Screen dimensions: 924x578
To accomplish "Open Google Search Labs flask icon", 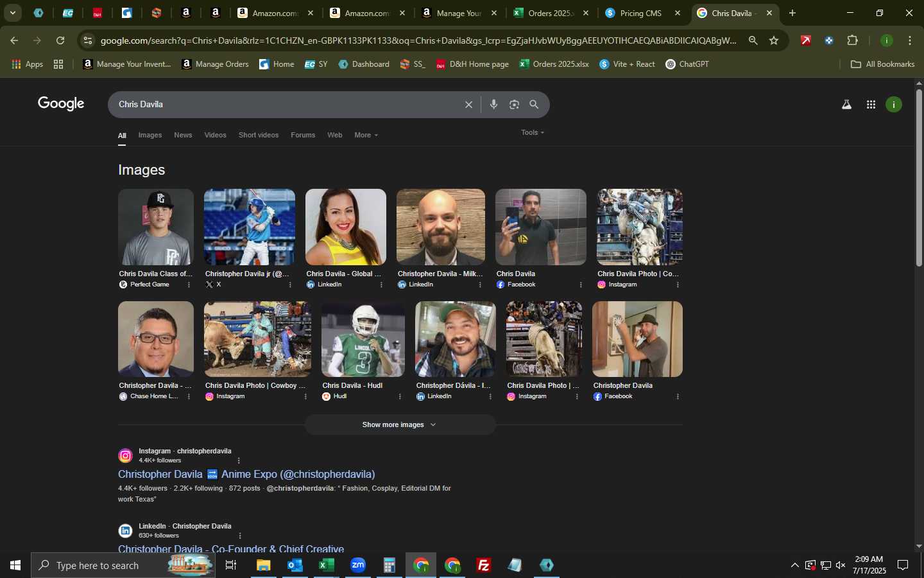I will 846,105.
